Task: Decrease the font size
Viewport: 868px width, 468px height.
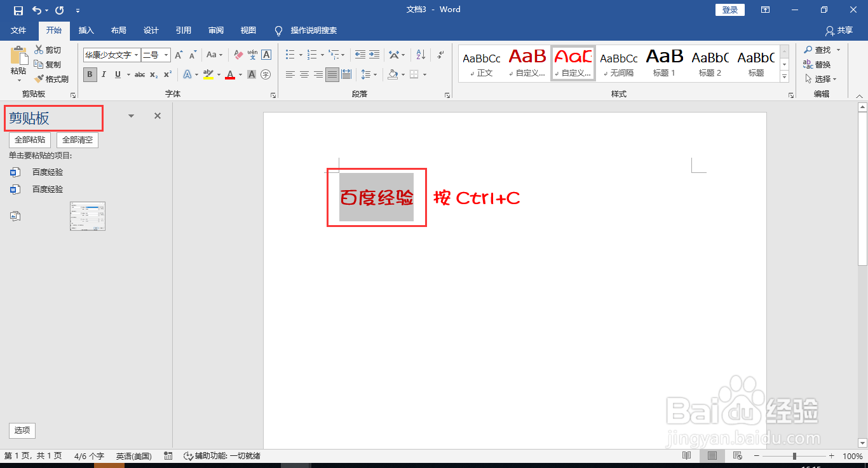Action: [x=193, y=55]
